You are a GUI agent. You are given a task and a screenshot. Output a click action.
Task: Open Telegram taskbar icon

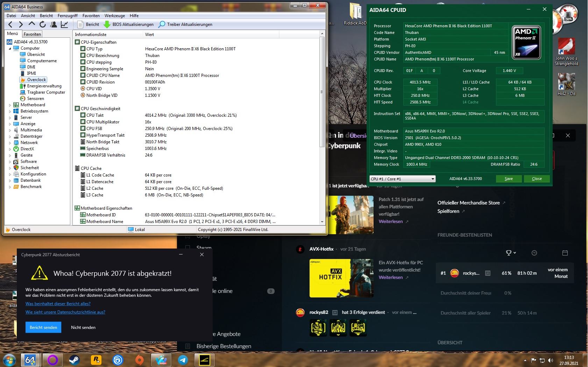pyautogui.click(x=183, y=360)
